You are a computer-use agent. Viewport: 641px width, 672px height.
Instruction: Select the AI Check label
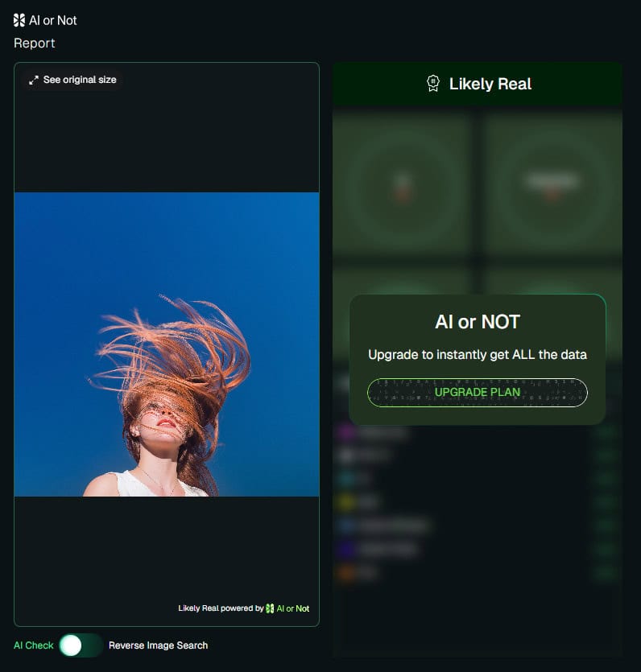click(34, 645)
